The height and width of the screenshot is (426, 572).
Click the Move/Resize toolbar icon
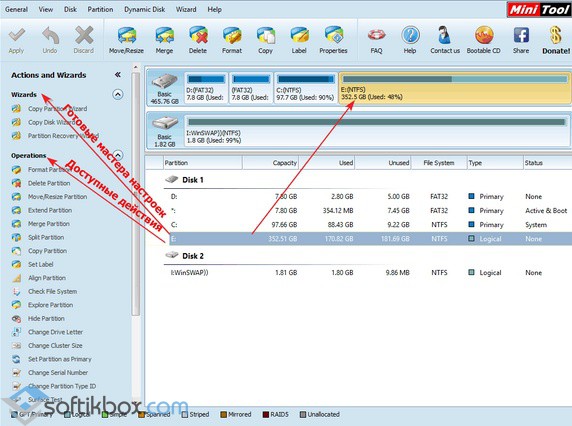[126, 36]
